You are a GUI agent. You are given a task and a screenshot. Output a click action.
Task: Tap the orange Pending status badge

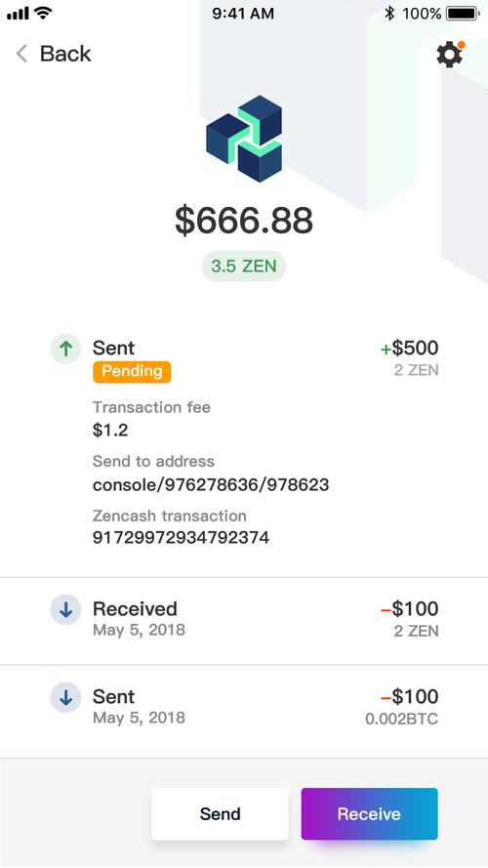(x=132, y=371)
